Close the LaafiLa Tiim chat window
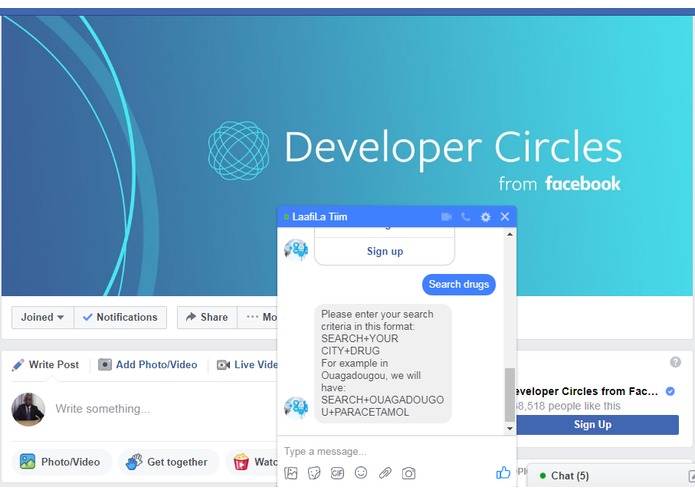 tap(505, 217)
